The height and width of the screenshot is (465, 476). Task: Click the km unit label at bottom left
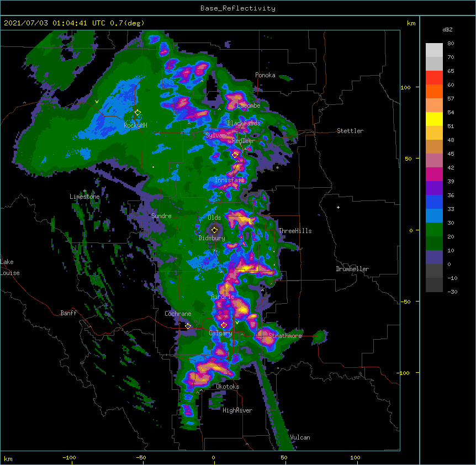pyautogui.click(x=8, y=458)
